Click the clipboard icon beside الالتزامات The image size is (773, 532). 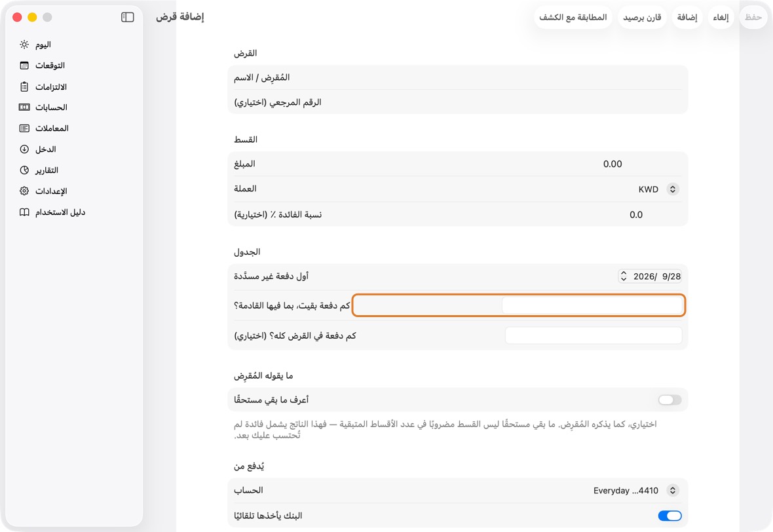[x=24, y=86]
